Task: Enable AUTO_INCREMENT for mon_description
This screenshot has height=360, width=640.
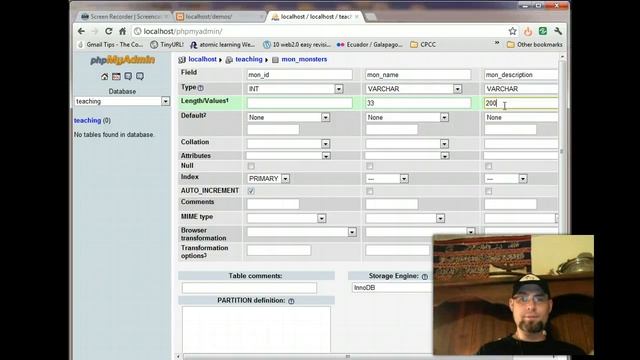Action: (x=489, y=191)
